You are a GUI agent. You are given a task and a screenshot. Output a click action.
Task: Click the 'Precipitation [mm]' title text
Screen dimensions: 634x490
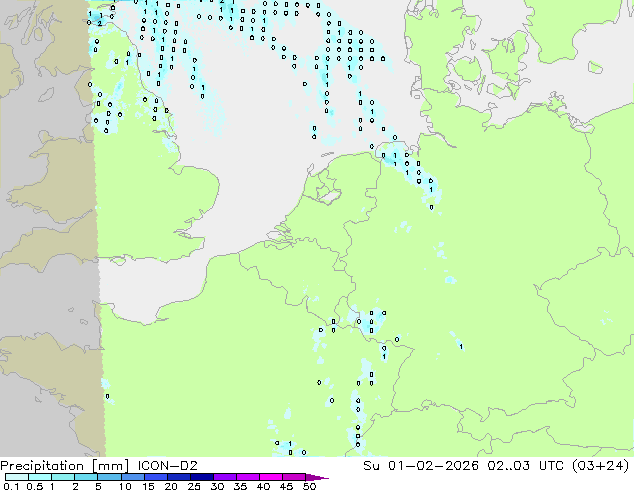click(65, 466)
